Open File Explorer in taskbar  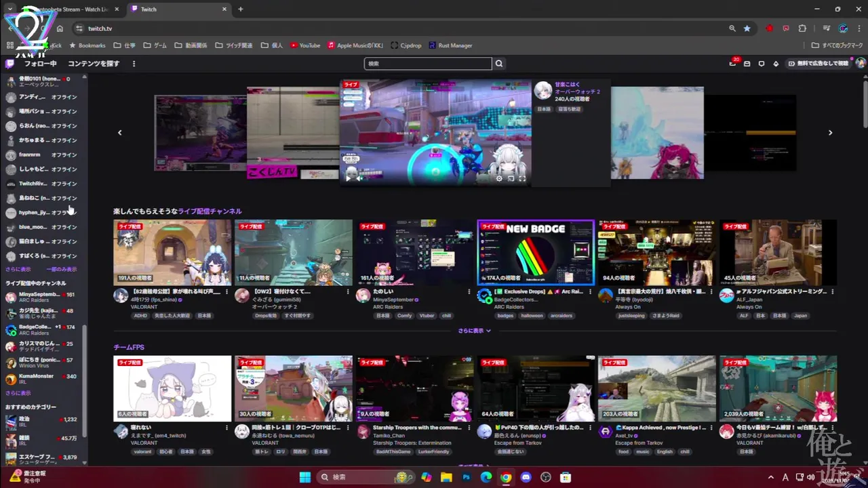[447, 477]
